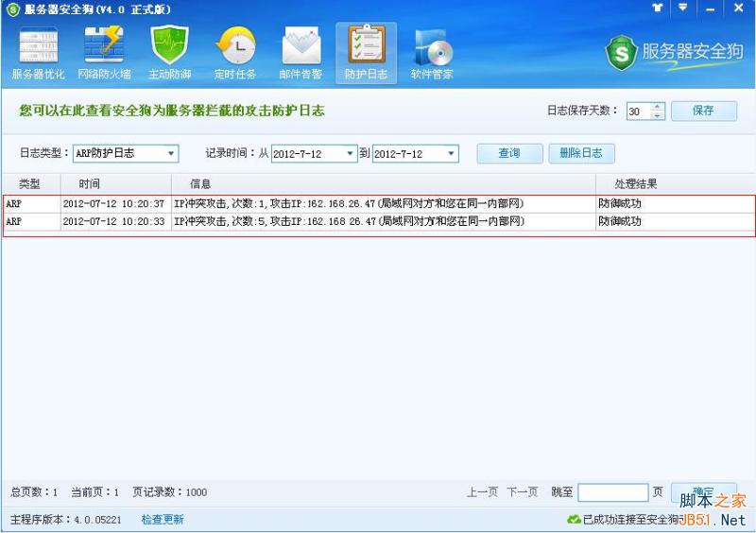Select the 防护日志 clipboard icon
The width and height of the screenshot is (756, 533).
[367, 53]
